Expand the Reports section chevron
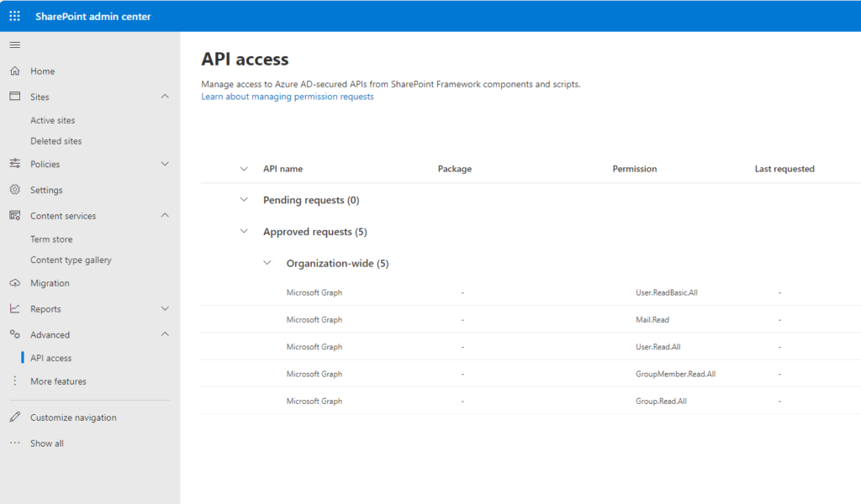 pos(165,308)
